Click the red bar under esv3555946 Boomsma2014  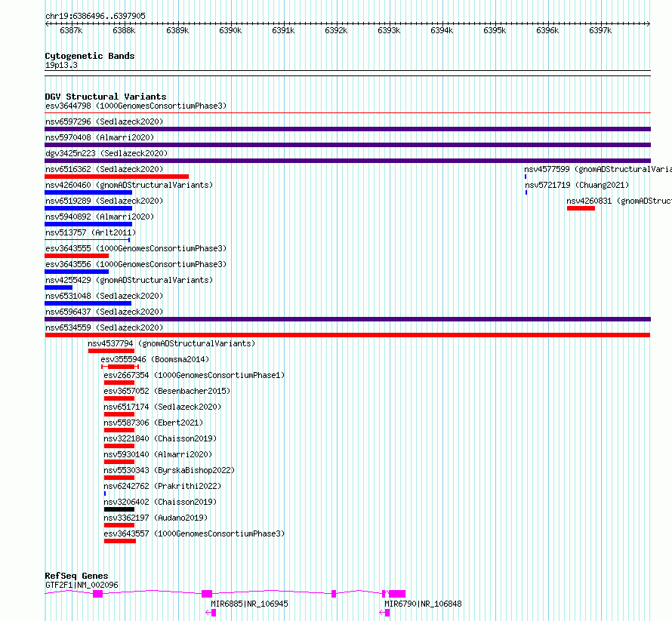(120, 367)
